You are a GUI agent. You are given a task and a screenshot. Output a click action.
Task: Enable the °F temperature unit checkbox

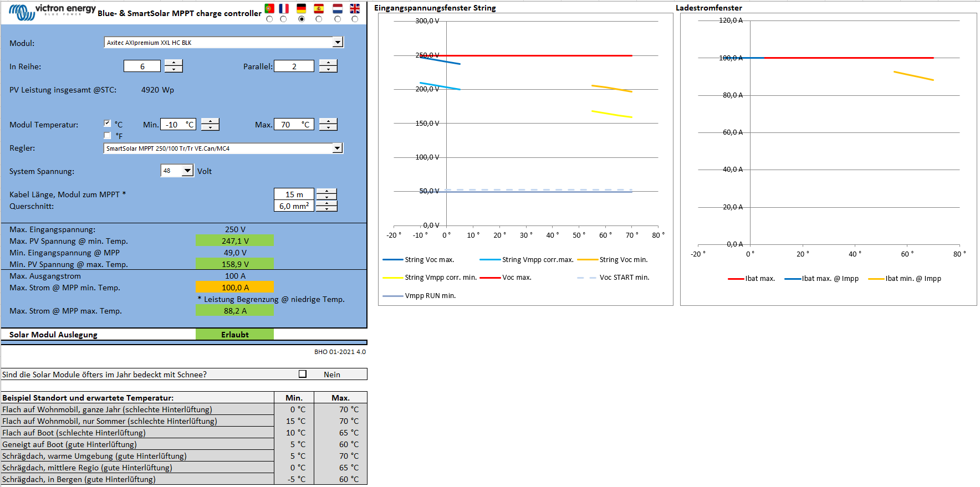[x=108, y=135]
